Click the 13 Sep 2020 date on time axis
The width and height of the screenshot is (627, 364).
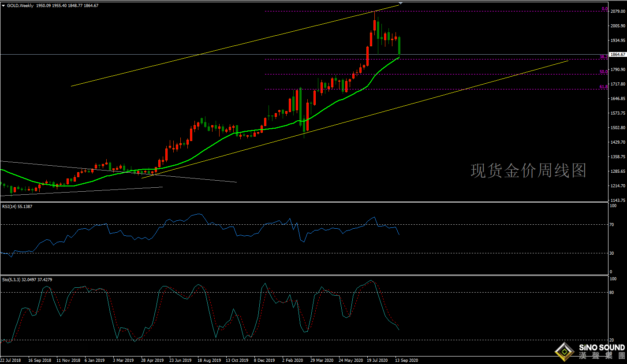(406, 360)
